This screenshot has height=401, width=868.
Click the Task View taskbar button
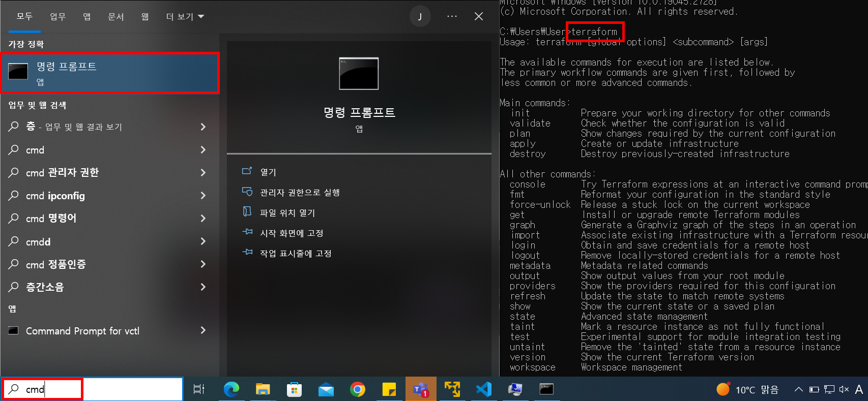pos(199,389)
